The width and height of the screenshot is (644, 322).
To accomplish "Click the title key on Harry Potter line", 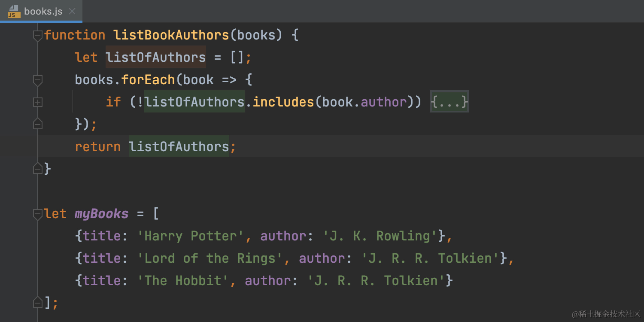I will point(102,236).
